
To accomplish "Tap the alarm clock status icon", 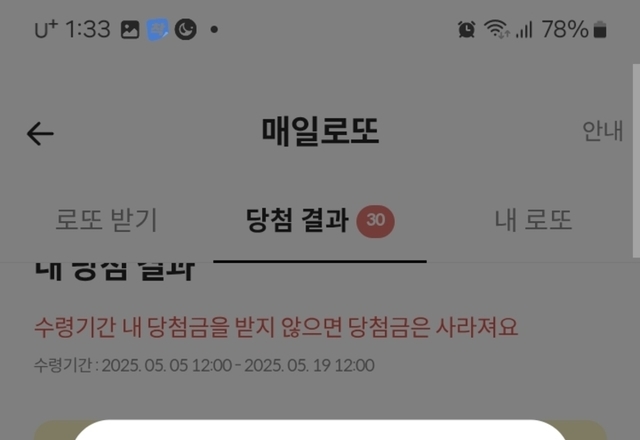I will pyautogui.click(x=467, y=29).
